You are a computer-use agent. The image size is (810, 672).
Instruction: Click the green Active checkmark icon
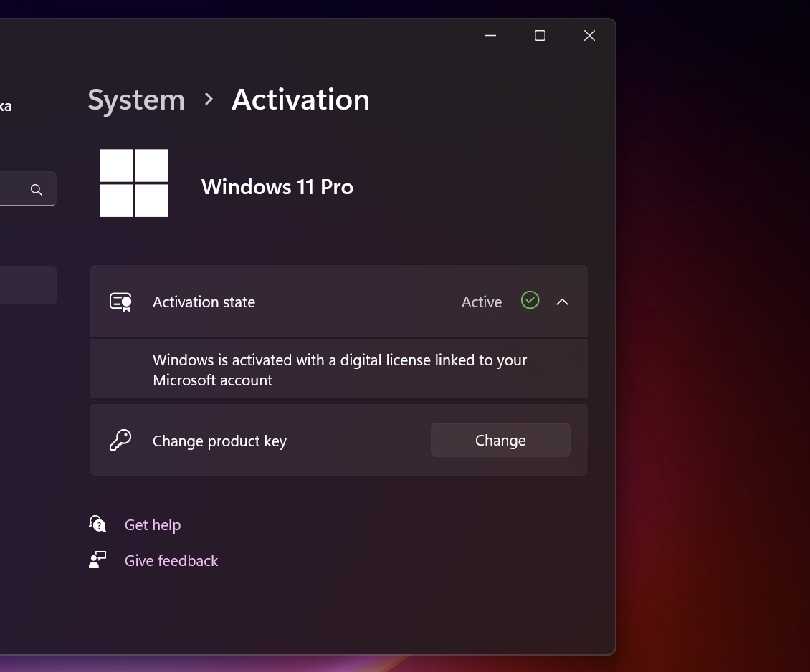click(530, 301)
